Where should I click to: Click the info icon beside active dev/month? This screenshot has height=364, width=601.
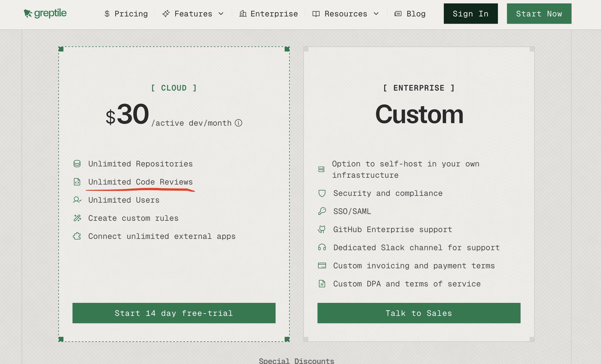(x=238, y=123)
